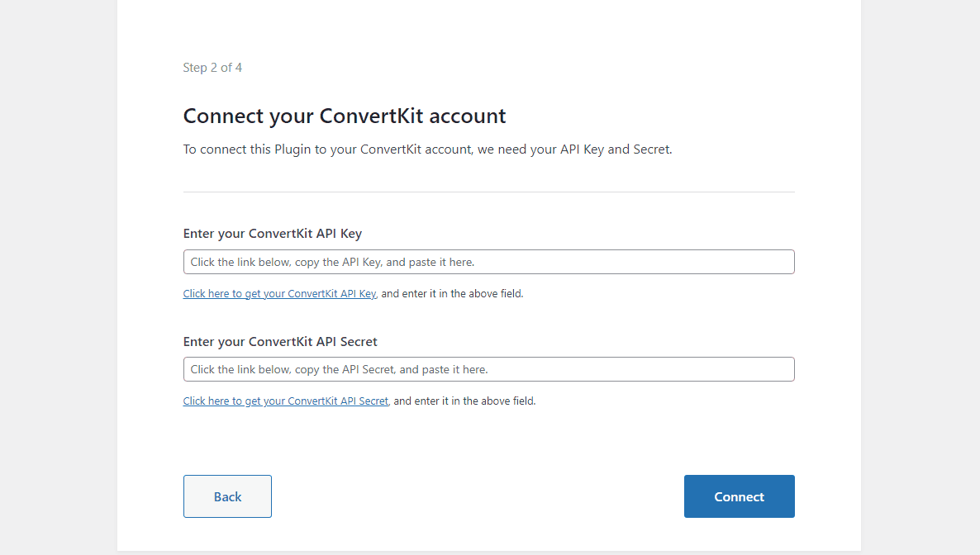Viewport: 980px width, 555px height.
Task: Click the ConvertKit API Secret input field
Action: pos(488,369)
